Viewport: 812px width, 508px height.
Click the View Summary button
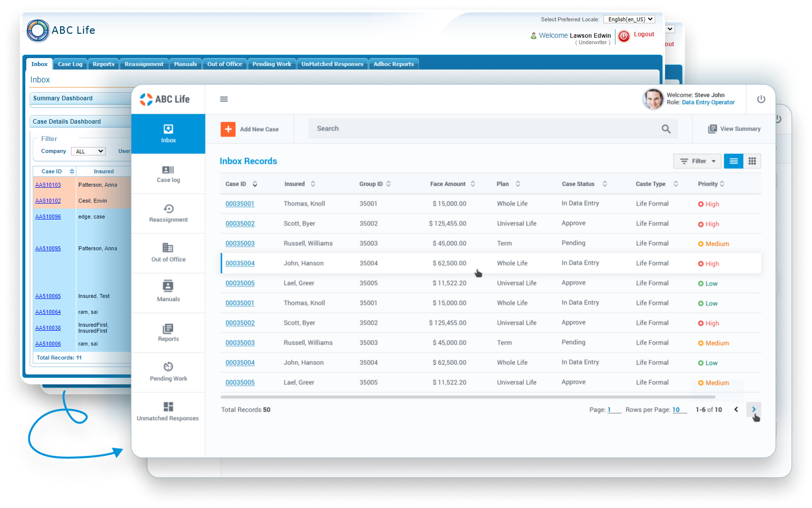tap(734, 129)
